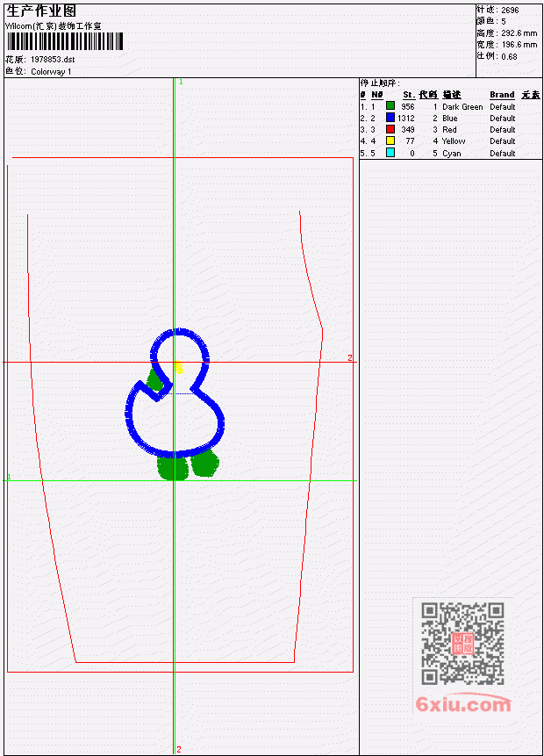Click the '描述' column header
544x756 pixels.
pyautogui.click(x=452, y=95)
